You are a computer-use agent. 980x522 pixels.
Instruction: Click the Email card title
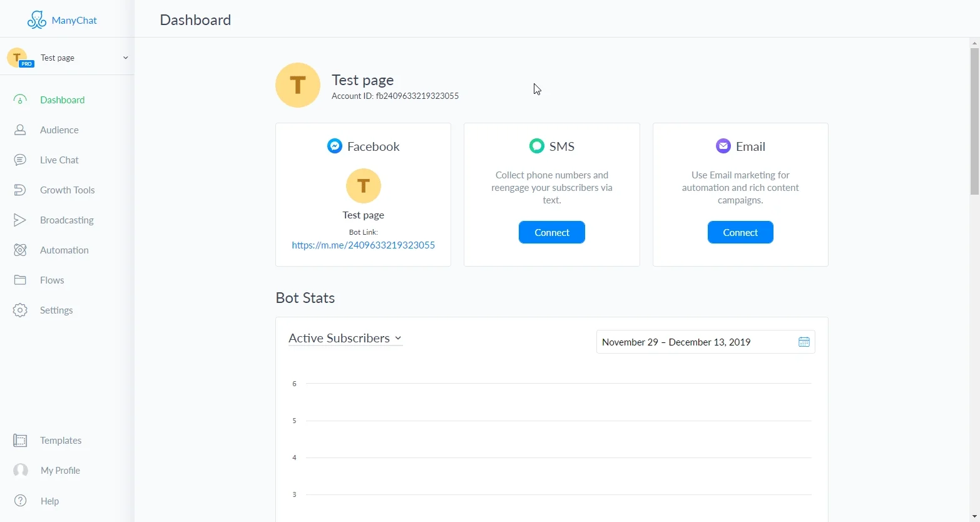point(751,146)
